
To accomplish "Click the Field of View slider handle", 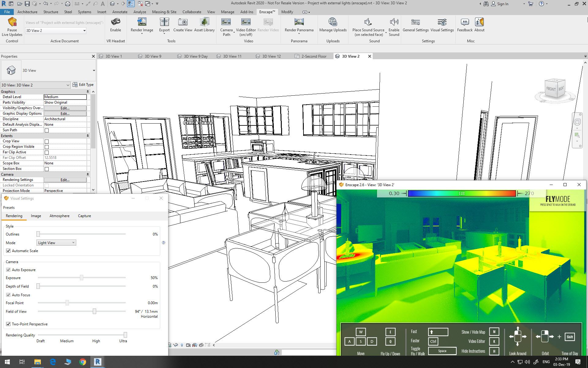I will pyautogui.click(x=94, y=312).
